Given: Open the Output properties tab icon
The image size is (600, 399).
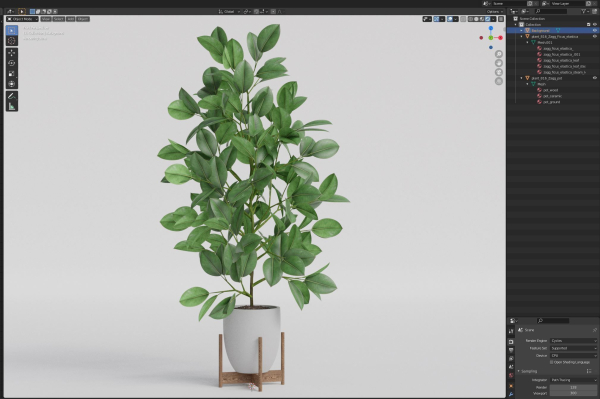Looking at the screenshot, I should coord(511,350).
